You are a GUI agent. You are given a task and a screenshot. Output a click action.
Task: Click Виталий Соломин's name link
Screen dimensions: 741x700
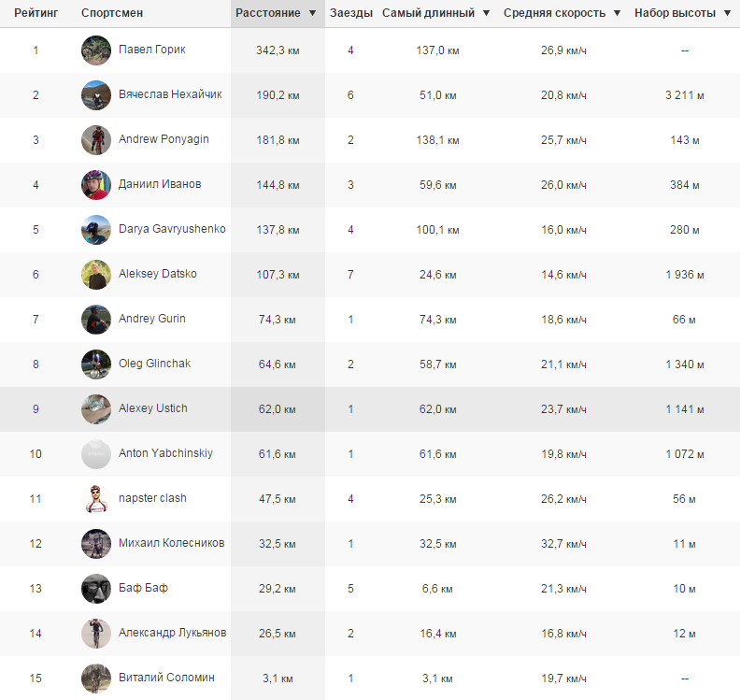166,678
